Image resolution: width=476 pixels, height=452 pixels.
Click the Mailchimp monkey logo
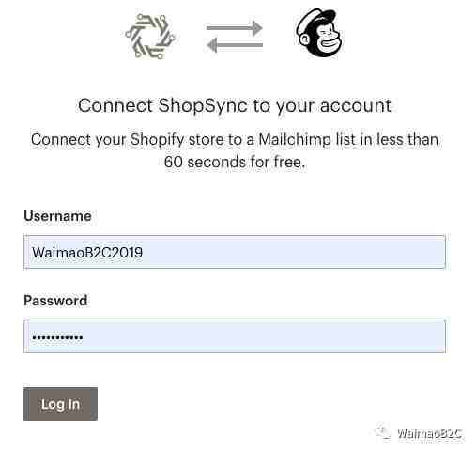(318, 33)
